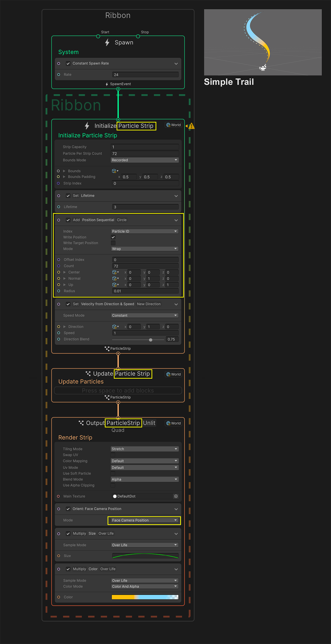Open the Blend Mode dropdown set to Alpha
Image resolution: width=331 pixels, height=644 pixels.
click(x=145, y=479)
